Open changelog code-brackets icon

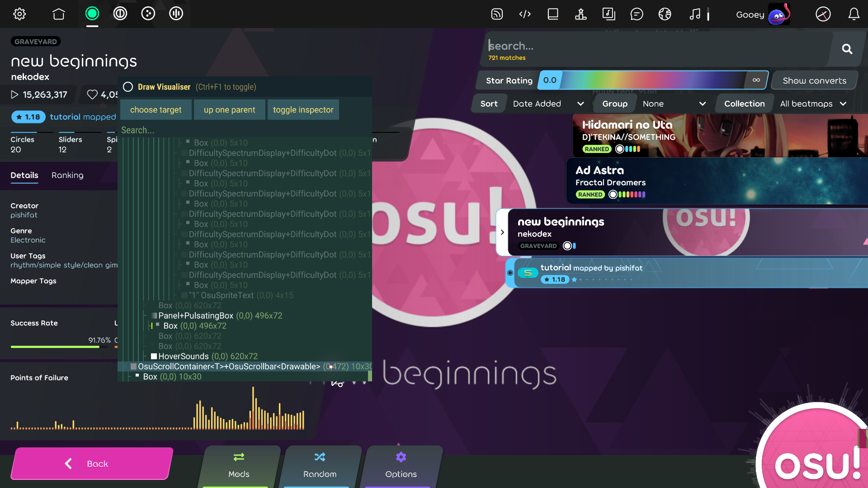click(x=525, y=14)
